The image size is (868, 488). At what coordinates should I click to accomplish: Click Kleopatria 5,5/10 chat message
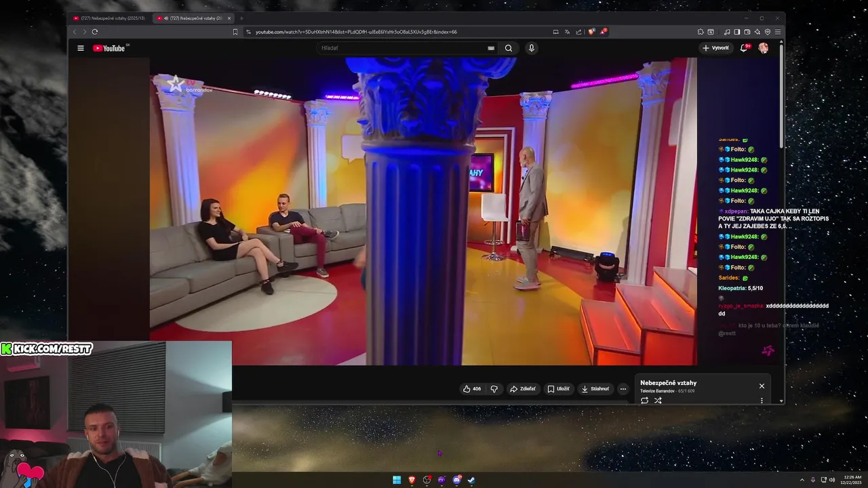tap(741, 288)
